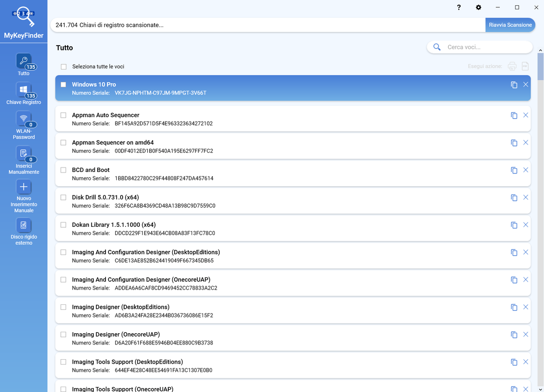Copy Imaging Tools Support (DesktopEditions) serial

tap(514, 362)
